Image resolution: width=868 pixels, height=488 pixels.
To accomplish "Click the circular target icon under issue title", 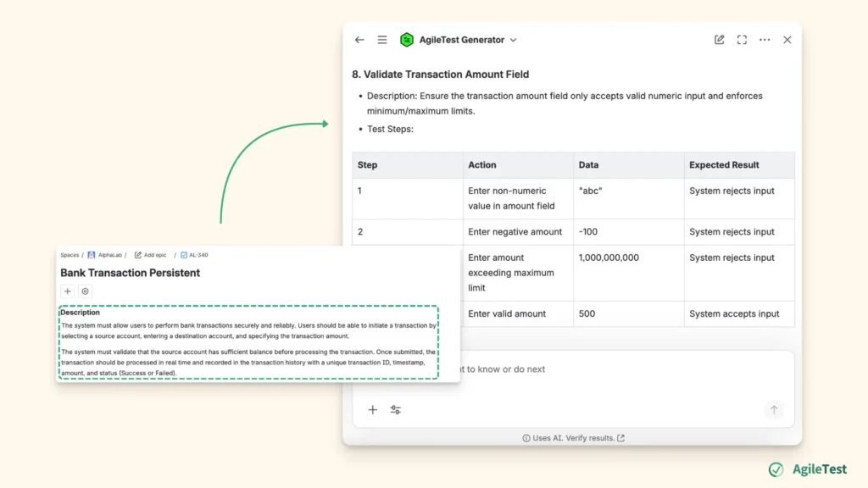I will [x=86, y=291].
